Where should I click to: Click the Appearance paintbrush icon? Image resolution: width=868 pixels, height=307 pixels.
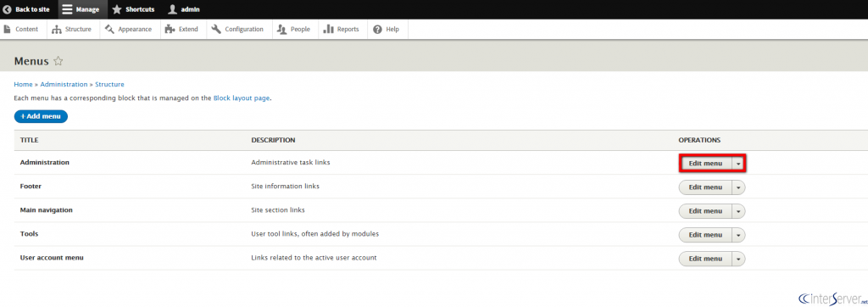pos(109,29)
